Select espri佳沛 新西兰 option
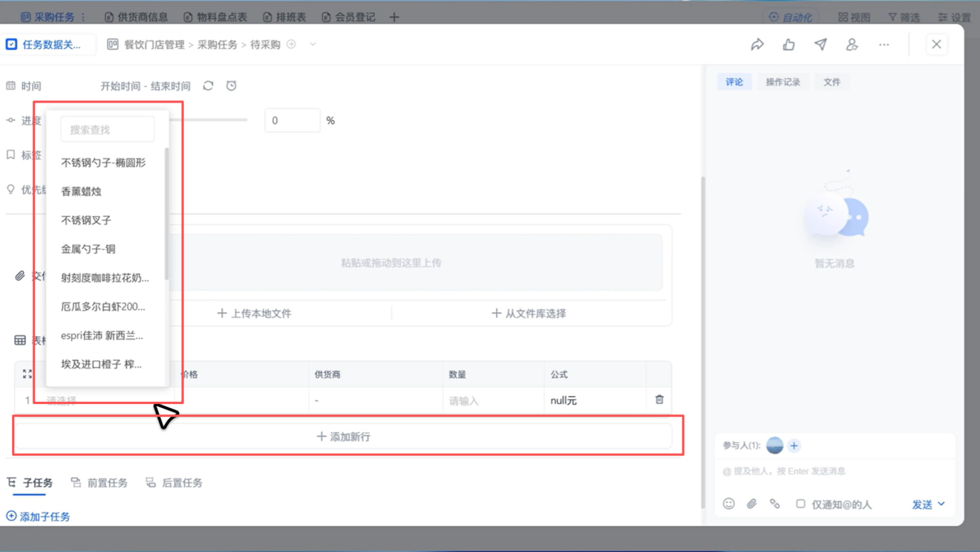The image size is (980, 552). tap(102, 335)
